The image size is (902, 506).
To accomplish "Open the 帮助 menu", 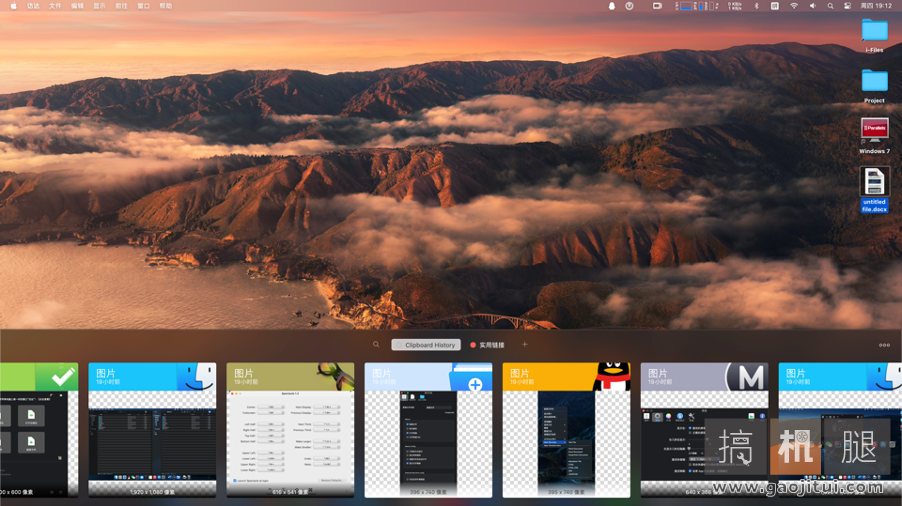I will [166, 6].
